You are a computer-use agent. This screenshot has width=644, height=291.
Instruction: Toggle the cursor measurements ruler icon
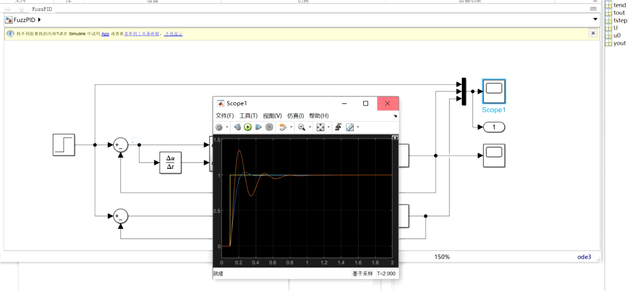pyautogui.click(x=350, y=127)
